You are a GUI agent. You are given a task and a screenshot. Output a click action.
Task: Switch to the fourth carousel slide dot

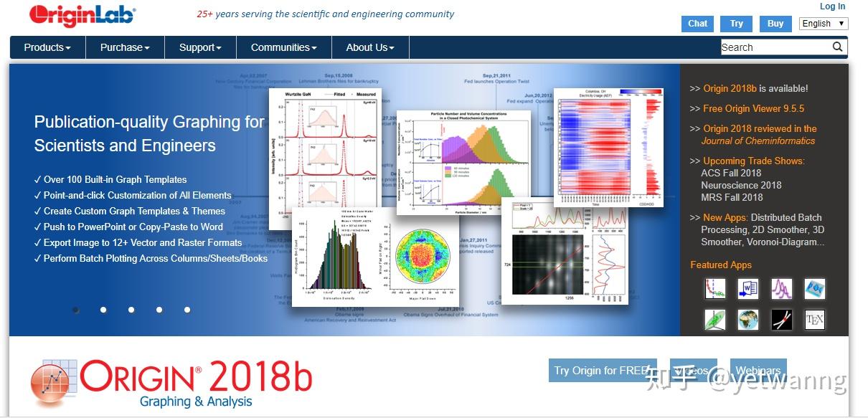coord(159,310)
